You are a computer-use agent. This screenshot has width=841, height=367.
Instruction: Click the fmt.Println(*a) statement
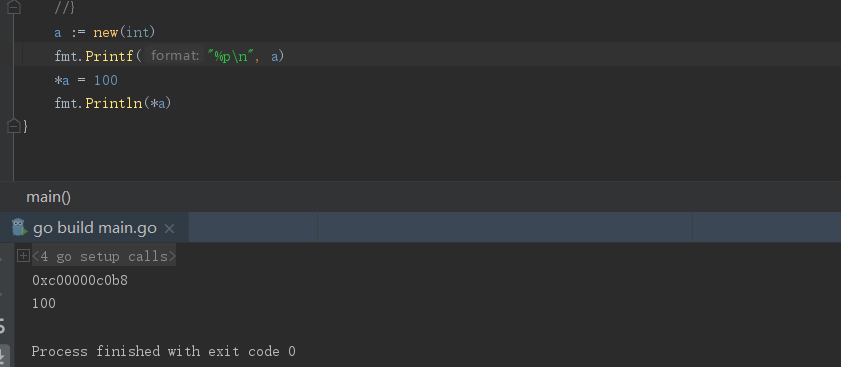113,103
